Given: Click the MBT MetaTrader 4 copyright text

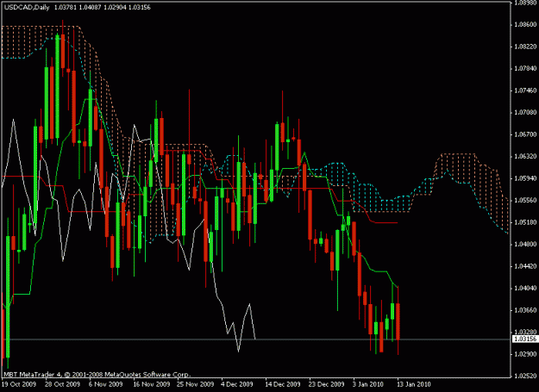Looking at the screenshot, I should click(x=97, y=375).
